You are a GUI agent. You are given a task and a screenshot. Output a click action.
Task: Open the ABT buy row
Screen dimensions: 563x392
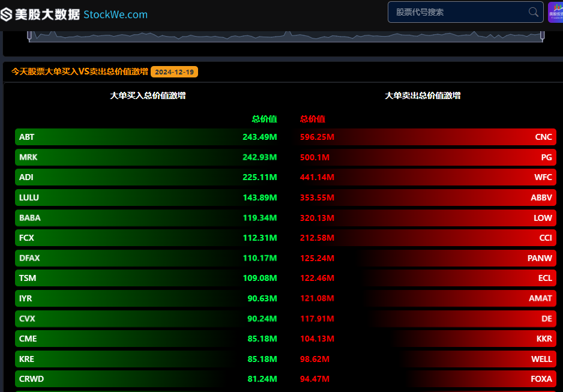click(x=147, y=137)
